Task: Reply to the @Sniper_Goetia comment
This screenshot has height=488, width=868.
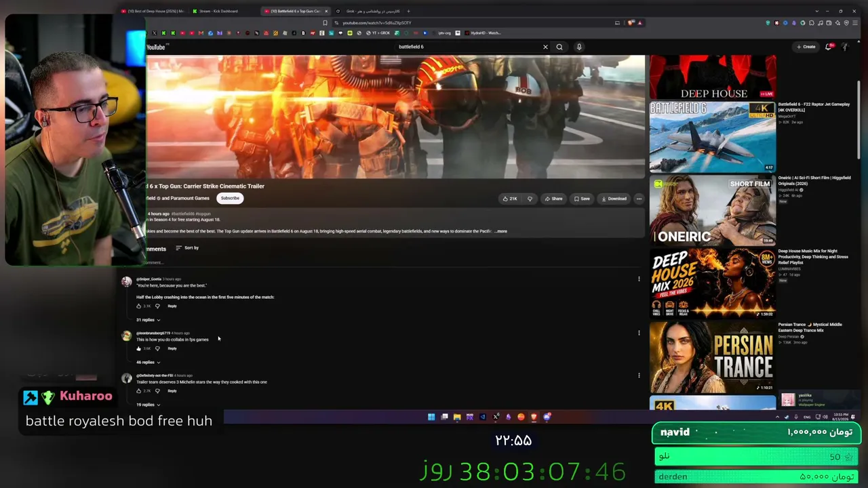Action: point(172,306)
